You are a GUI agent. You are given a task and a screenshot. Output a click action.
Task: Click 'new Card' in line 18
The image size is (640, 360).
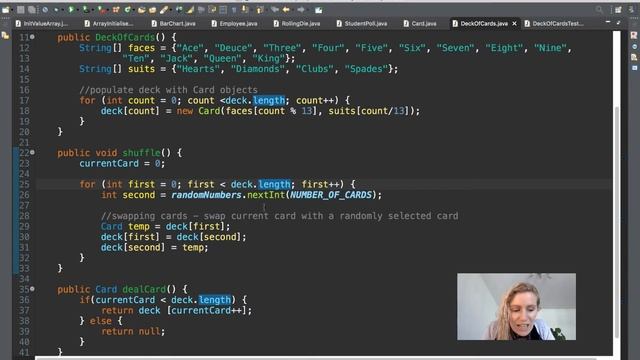pyautogui.click(x=198, y=111)
